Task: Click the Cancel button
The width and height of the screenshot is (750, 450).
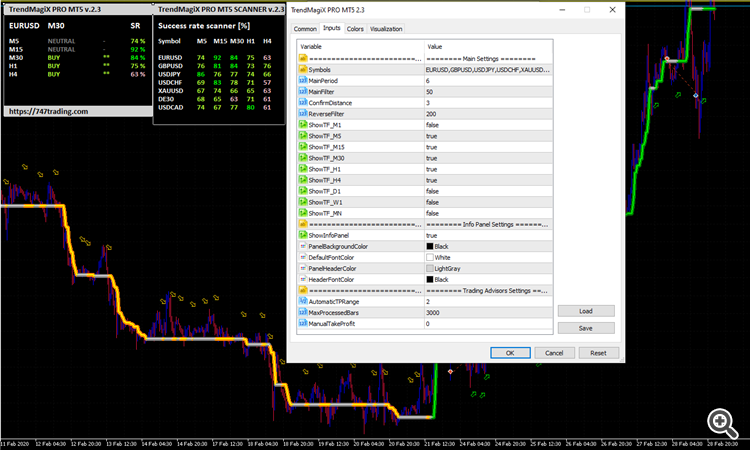Action: pos(554,353)
